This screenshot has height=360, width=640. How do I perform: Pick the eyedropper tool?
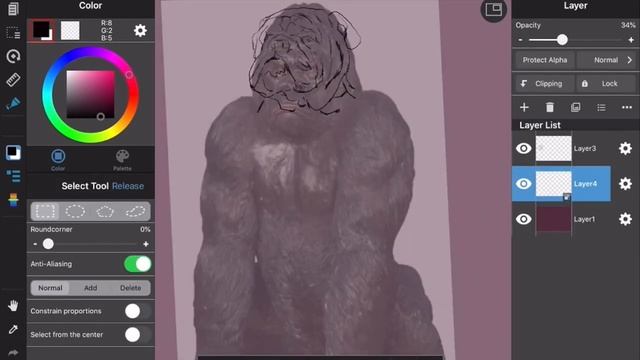13,329
